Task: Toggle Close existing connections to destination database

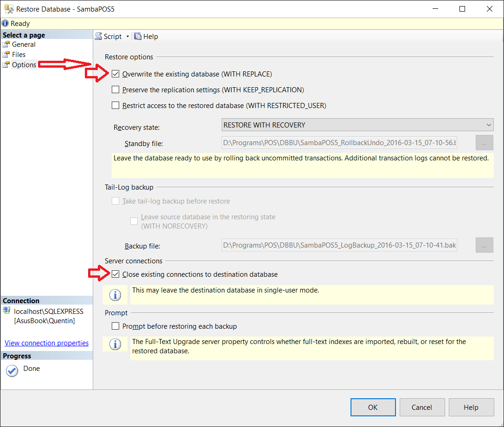Action: (x=115, y=274)
